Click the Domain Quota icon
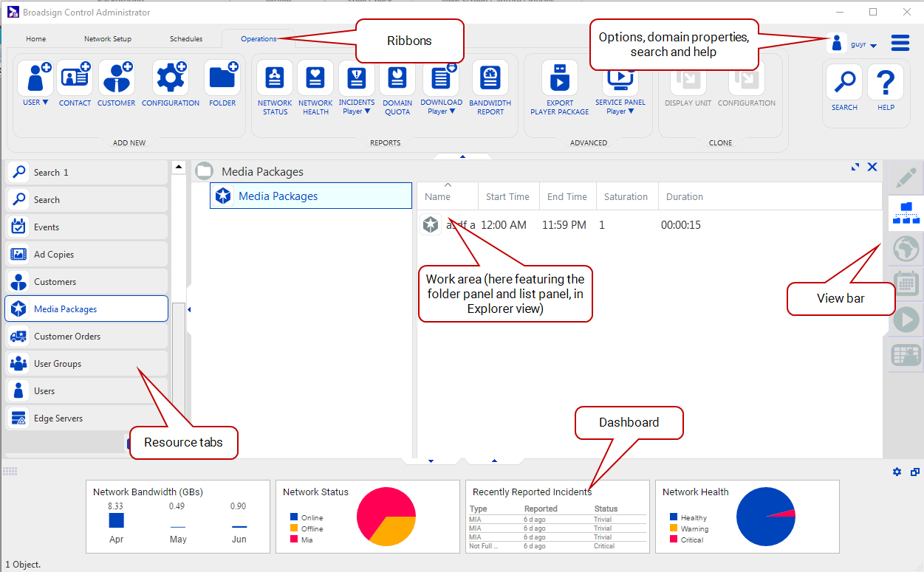The width and height of the screenshot is (924, 572). [397, 78]
